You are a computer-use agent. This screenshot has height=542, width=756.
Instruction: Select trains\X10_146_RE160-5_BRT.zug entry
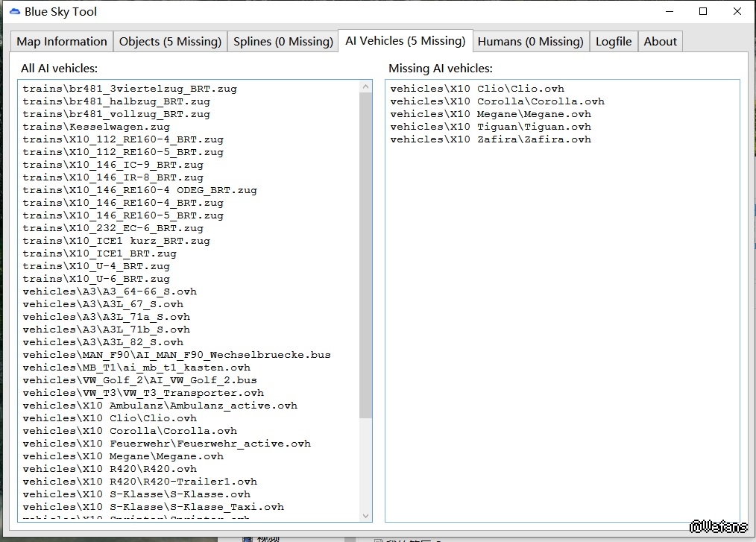point(123,215)
